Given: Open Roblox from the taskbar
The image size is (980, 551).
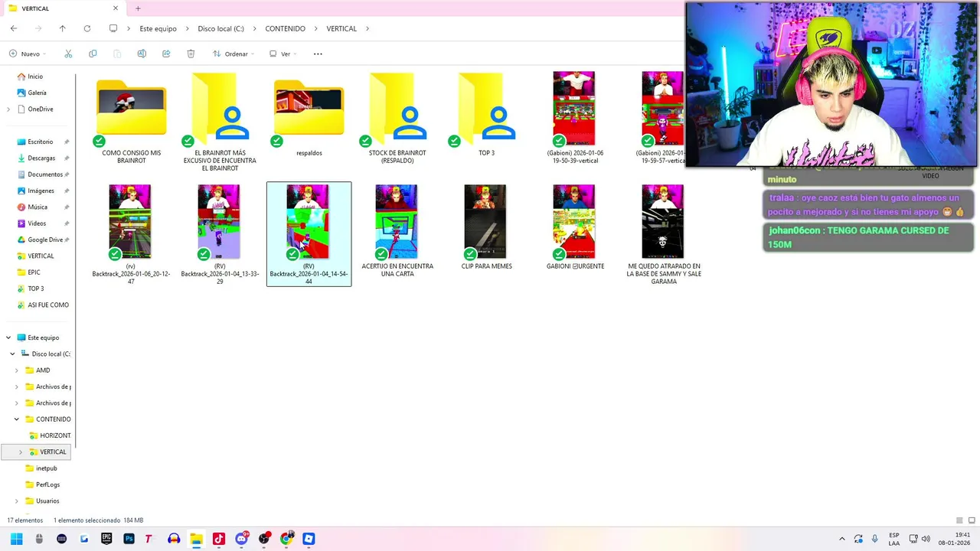Looking at the screenshot, I should point(309,539).
